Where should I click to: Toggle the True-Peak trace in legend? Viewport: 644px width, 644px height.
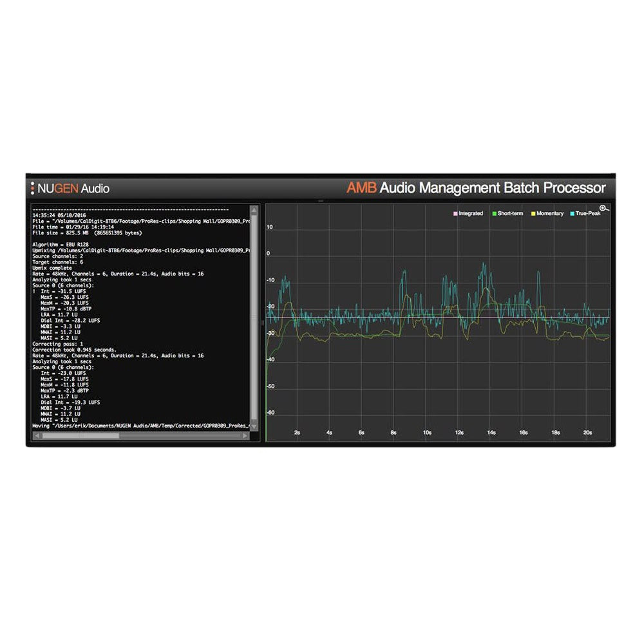[585, 214]
